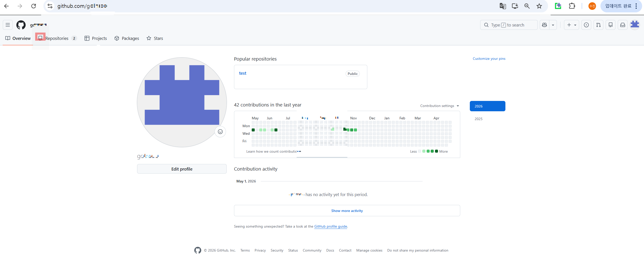Open the green download extension icon
The width and height of the screenshot is (644, 272).
click(x=558, y=6)
